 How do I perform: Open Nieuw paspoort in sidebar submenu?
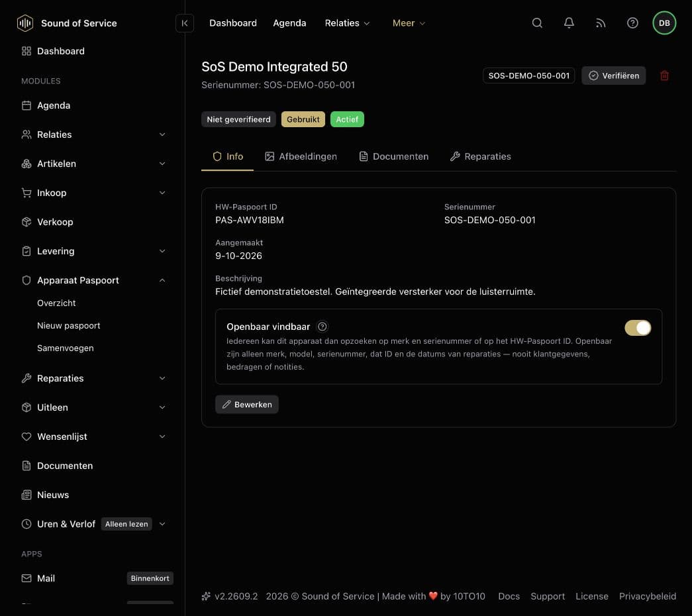pyautogui.click(x=68, y=325)
